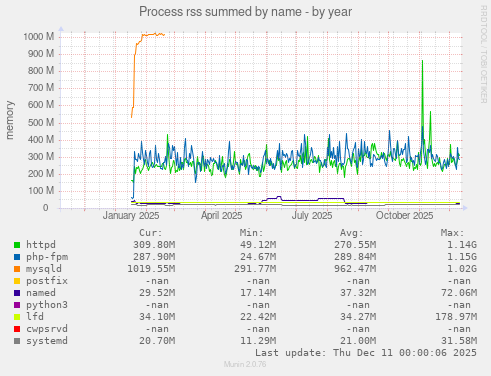Click lfd minimum value 22.42M
The image size is (491, 376).
258,317
